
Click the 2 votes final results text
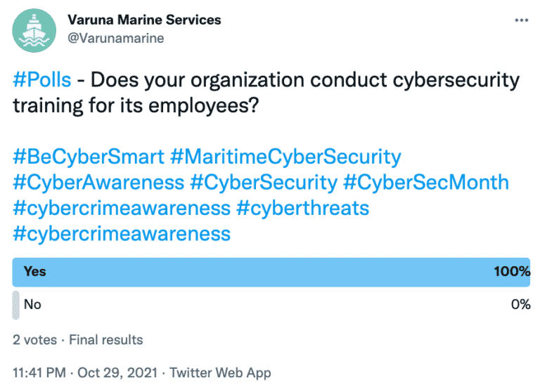77,339
